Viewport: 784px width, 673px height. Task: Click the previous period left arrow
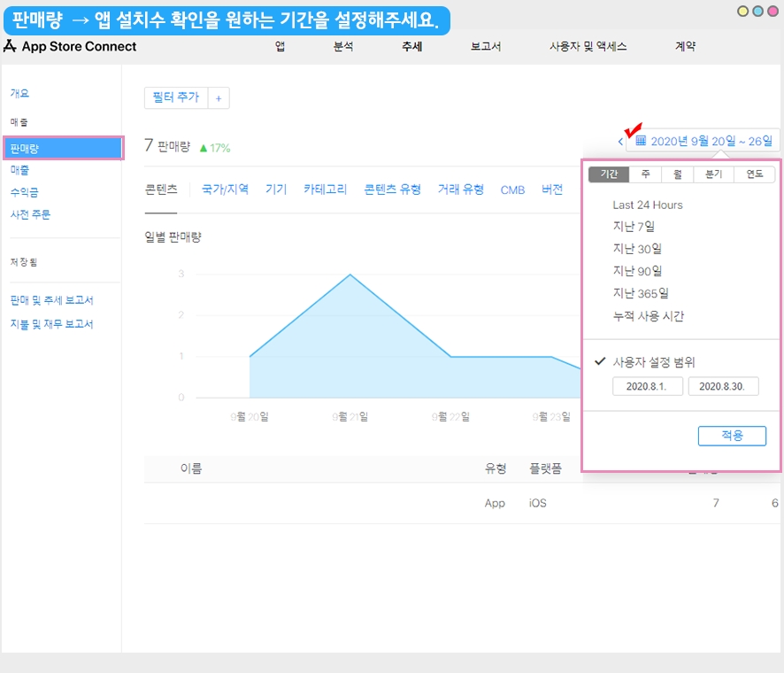(620, 141)
